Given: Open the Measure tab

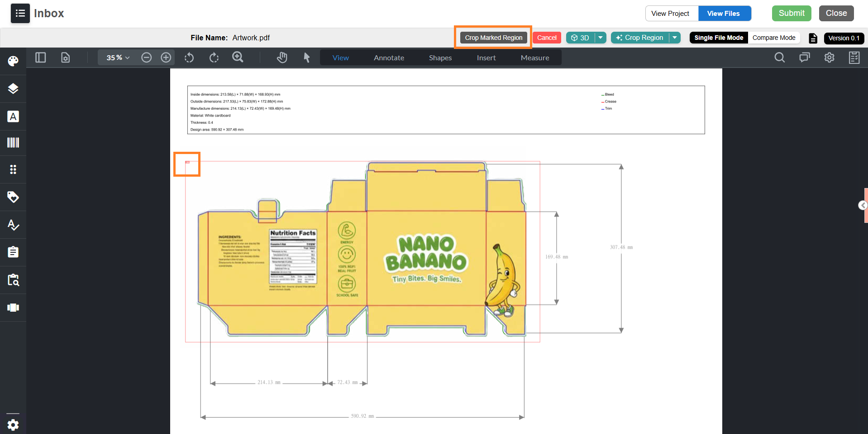Looking at the screenshot, I should coord(535,58).
